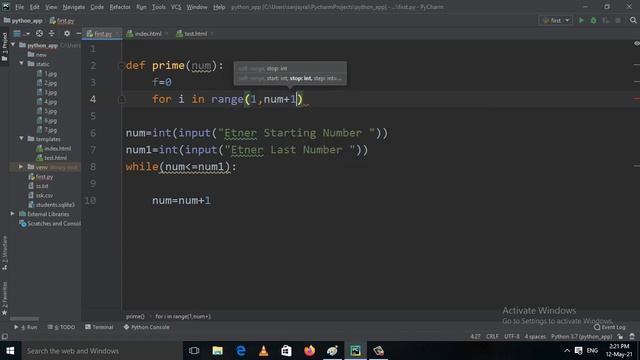Open Task View on the taskbar
640x360 pixels.
click(x=194, y=351)
